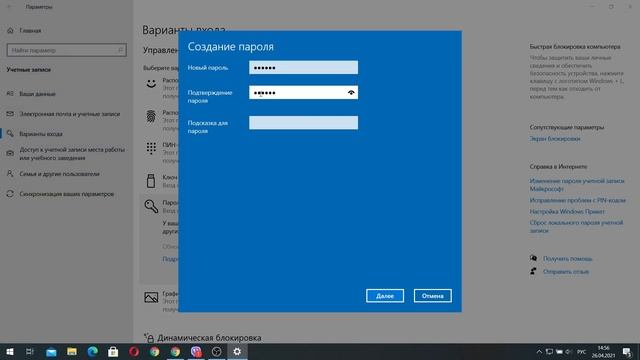Open Mail app from the taskbar
The width and height of the screenshot is (640, 360).
51,351
